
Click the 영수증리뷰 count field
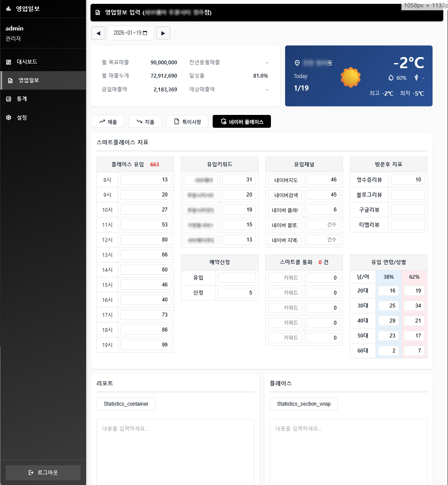[x=408, y=180]
